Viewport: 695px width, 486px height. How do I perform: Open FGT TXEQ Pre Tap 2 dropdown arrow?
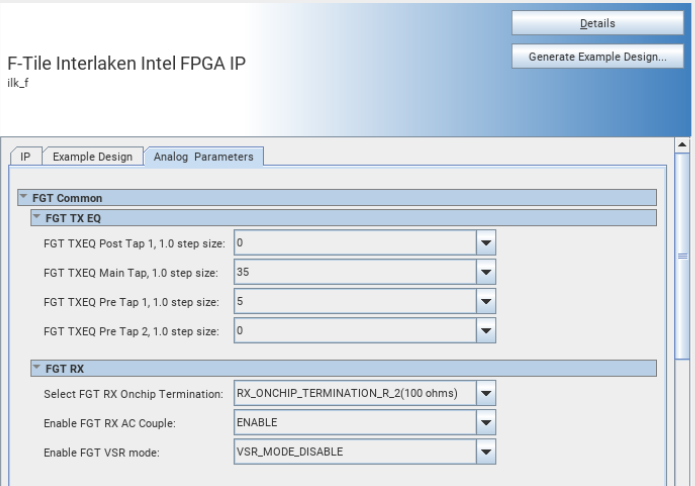[x=486, y=330]
